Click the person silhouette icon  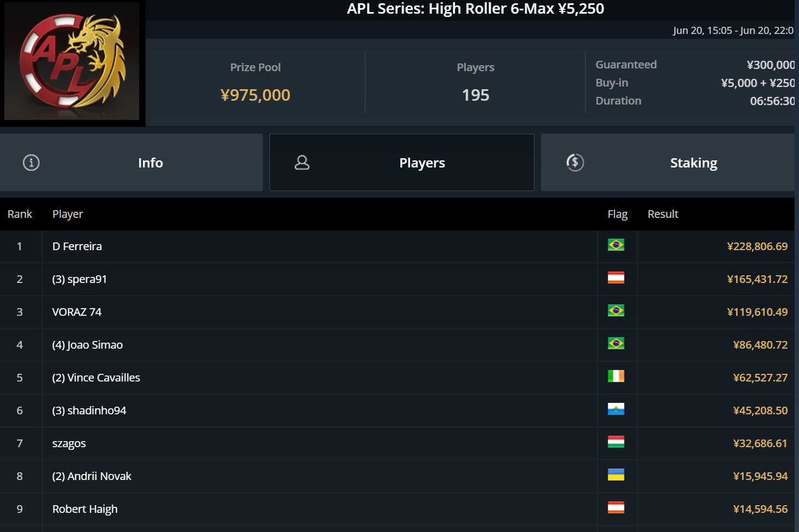pyautogui.click(x=302, y=163)
